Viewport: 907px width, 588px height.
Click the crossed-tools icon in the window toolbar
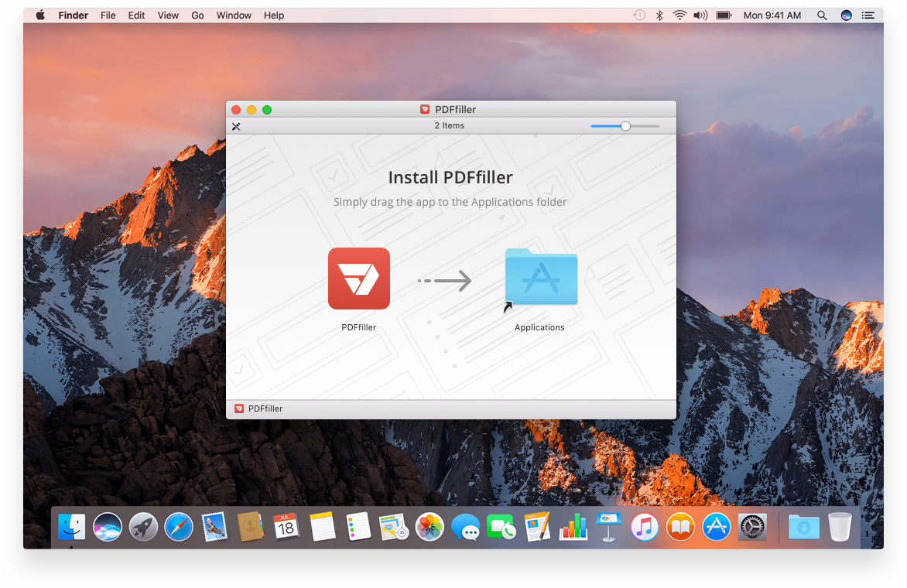(236, 126)
